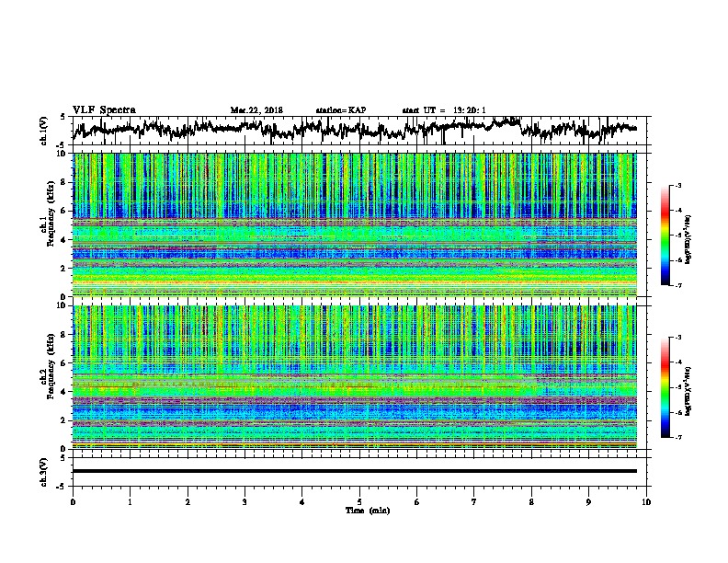
Task: Click the ch.1 Frequency (kHz) axis label
Action: (x=47, y=214)
